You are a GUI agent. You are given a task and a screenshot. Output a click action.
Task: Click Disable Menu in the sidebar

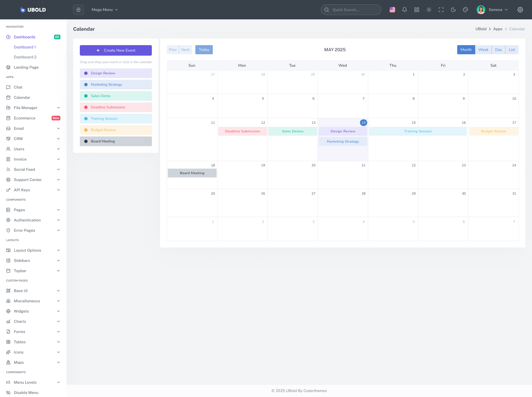pos(26,393)
